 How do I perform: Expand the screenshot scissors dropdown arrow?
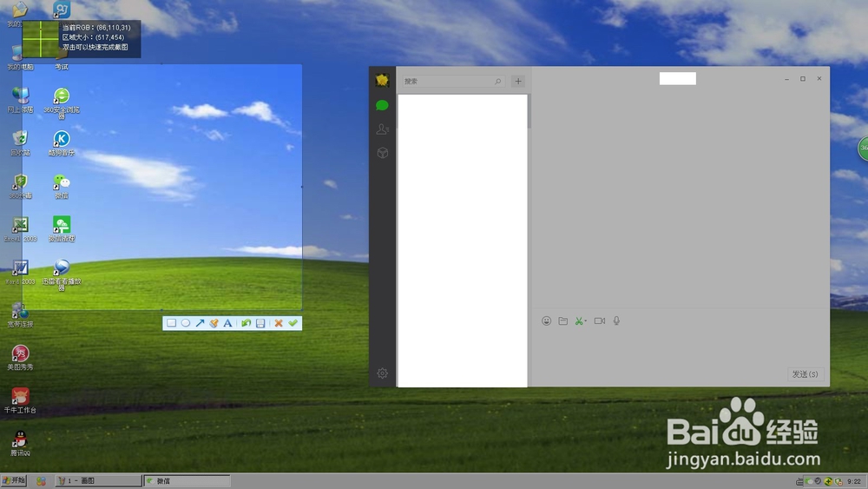pos(586,320)
